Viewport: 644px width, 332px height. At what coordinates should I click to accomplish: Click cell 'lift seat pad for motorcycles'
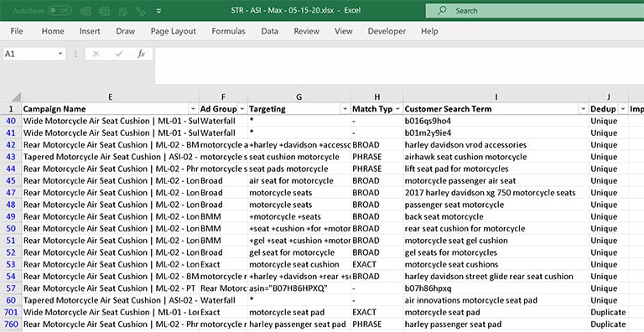click(496, 169)
